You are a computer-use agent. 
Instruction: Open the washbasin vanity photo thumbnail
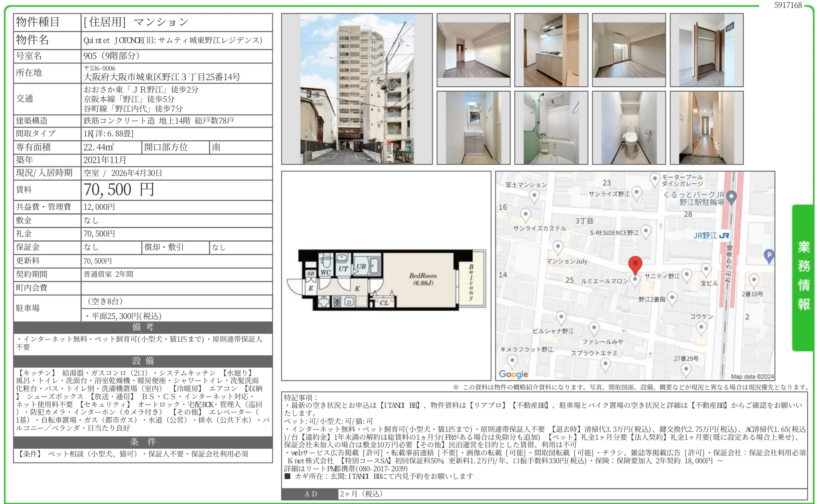point(473,128)
